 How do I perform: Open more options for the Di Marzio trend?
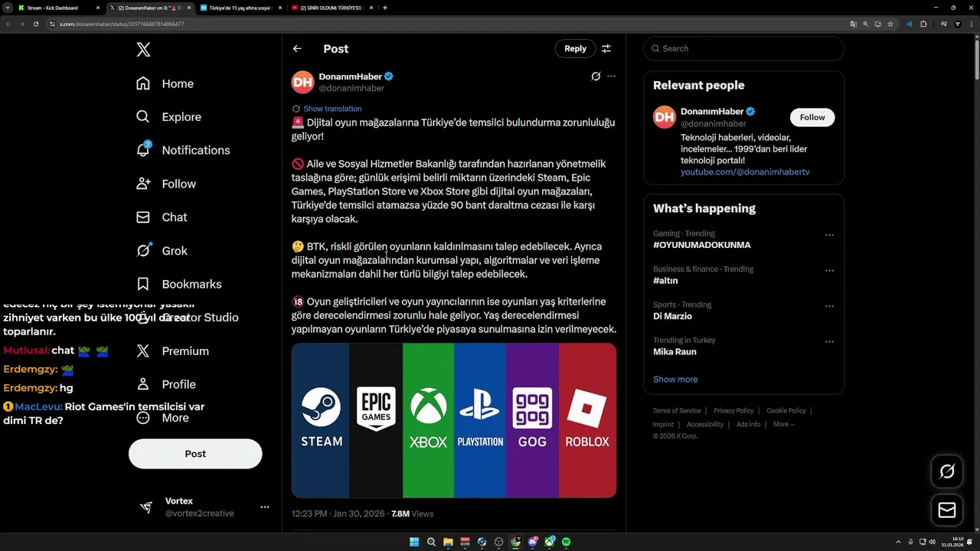point(829,306)
